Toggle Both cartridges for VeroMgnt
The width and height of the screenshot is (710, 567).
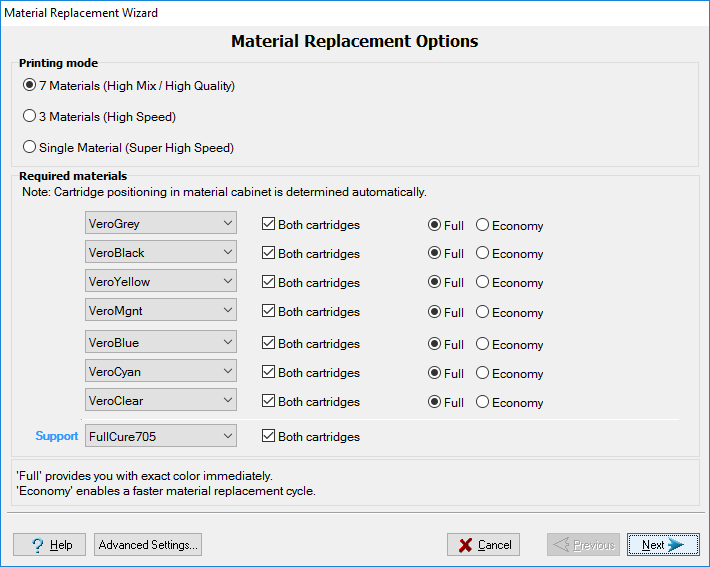tap(269, 312)
